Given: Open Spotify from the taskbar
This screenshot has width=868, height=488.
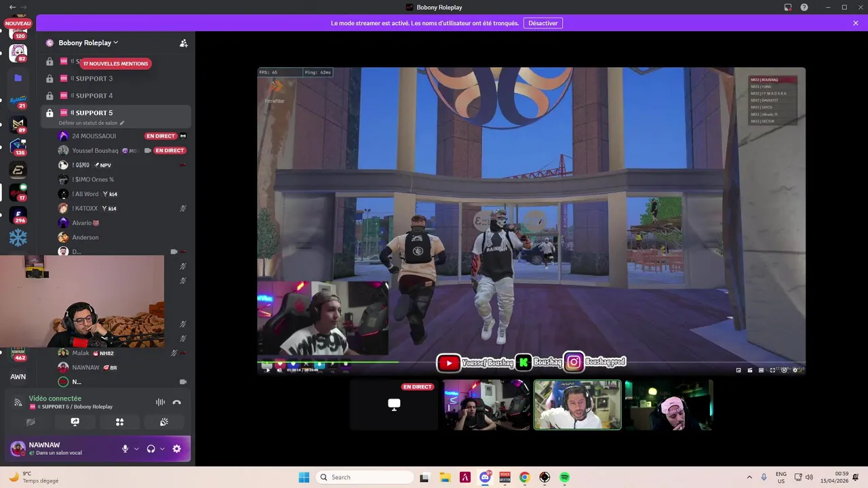Looking at the screenshot, I should (565, 477).
